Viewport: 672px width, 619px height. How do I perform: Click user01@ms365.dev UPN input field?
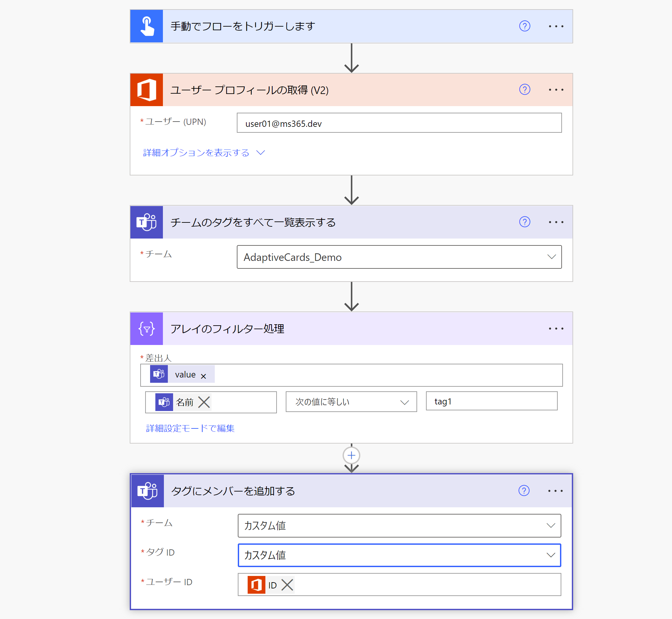point(398,123)
